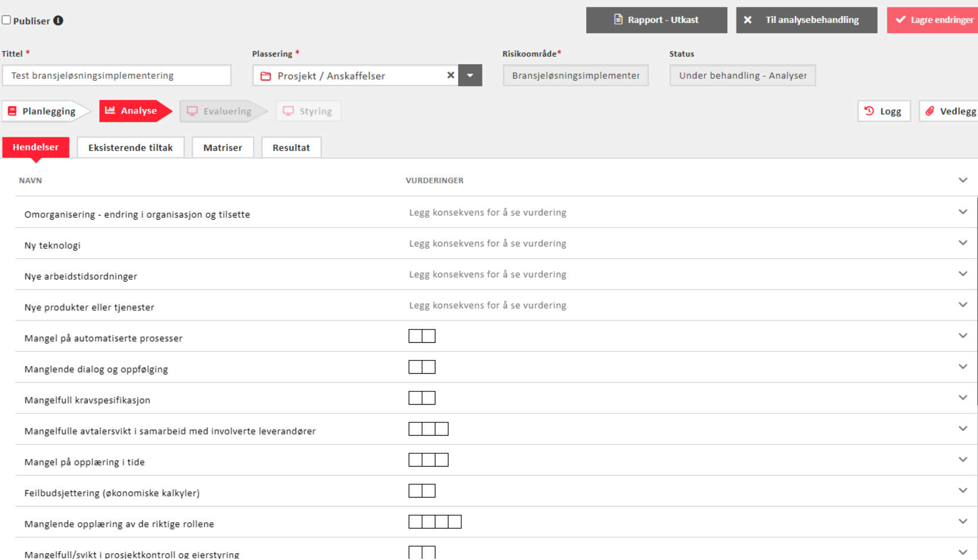Click the Lagre endringer button
Screen dimensions: 978x560
click(933, 20)
